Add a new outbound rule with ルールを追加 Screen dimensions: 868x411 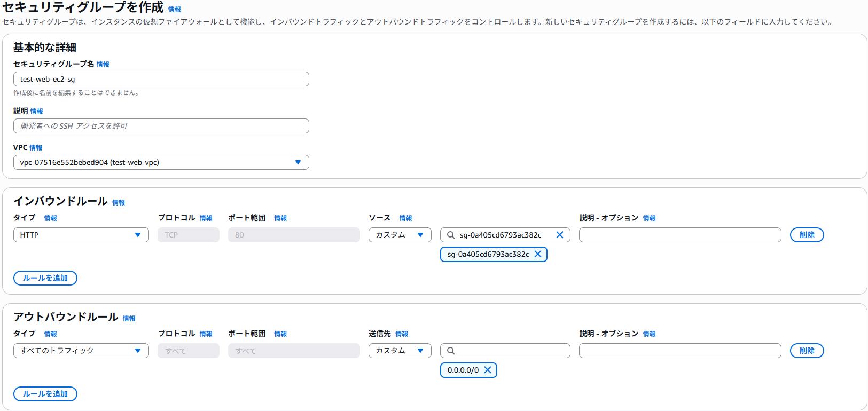(x=45, y=394)
